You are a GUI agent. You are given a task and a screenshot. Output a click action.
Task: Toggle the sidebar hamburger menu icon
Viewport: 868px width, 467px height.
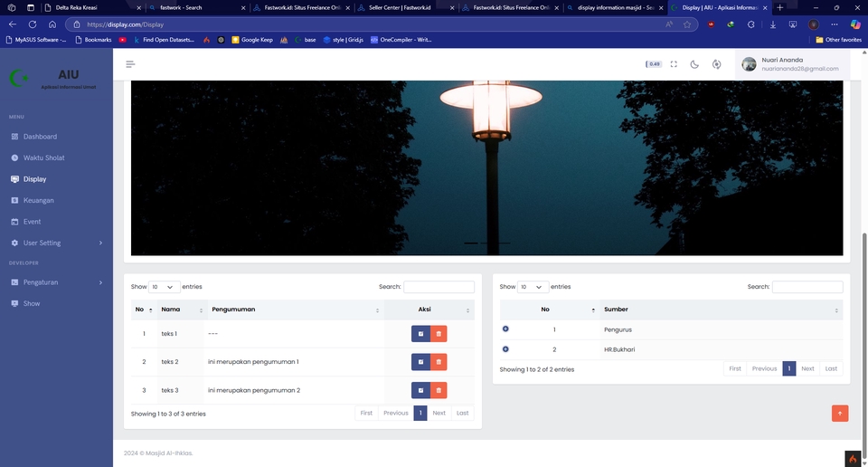click(130, 64)
